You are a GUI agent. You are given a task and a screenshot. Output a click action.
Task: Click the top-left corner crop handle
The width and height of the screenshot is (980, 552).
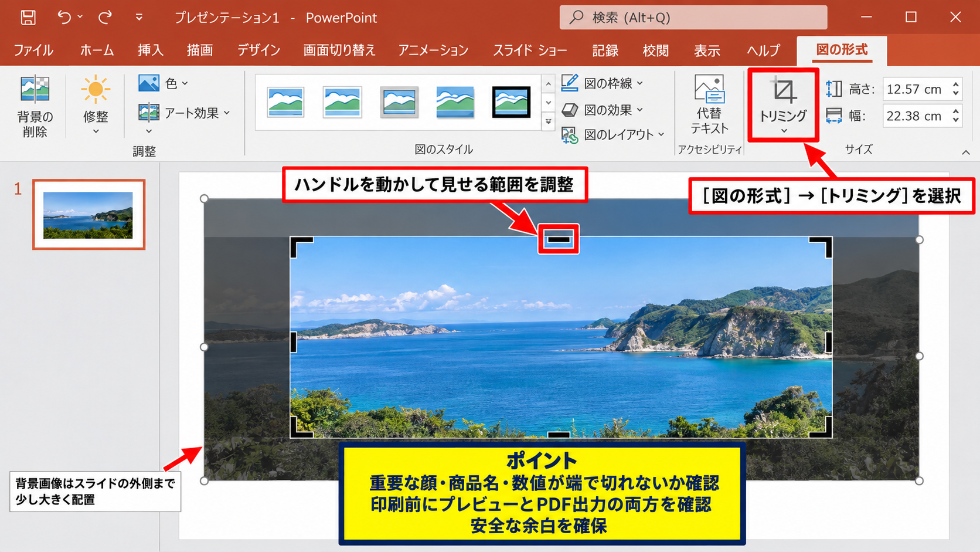[x=301, y=248]
